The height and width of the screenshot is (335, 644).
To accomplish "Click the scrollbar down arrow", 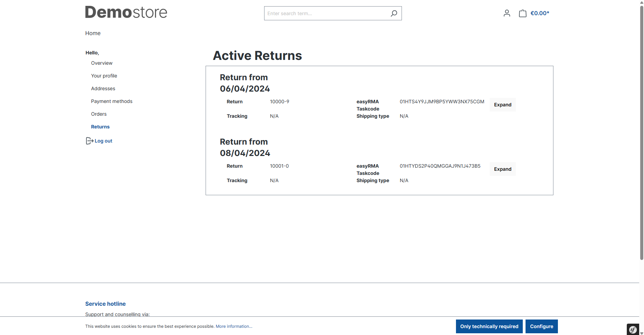I will click(x=642, y=333).
